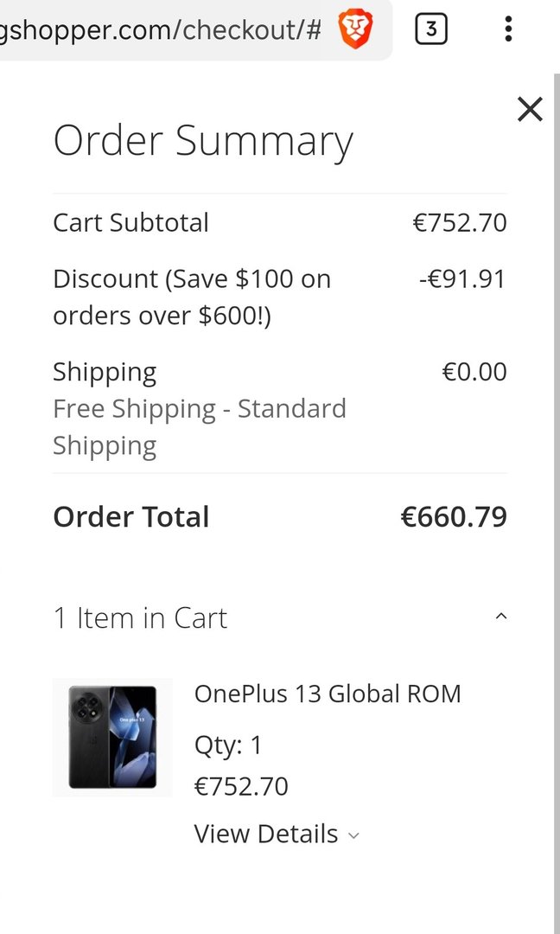
Task: Click the 1 Item in Cart label
Action: [140, 618]
